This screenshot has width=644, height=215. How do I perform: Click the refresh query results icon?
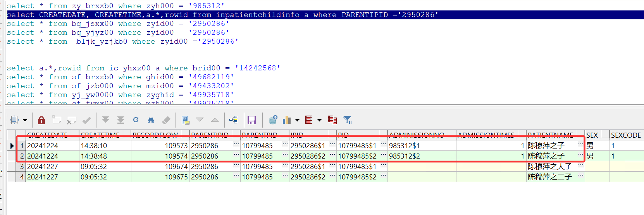(136, 120)
